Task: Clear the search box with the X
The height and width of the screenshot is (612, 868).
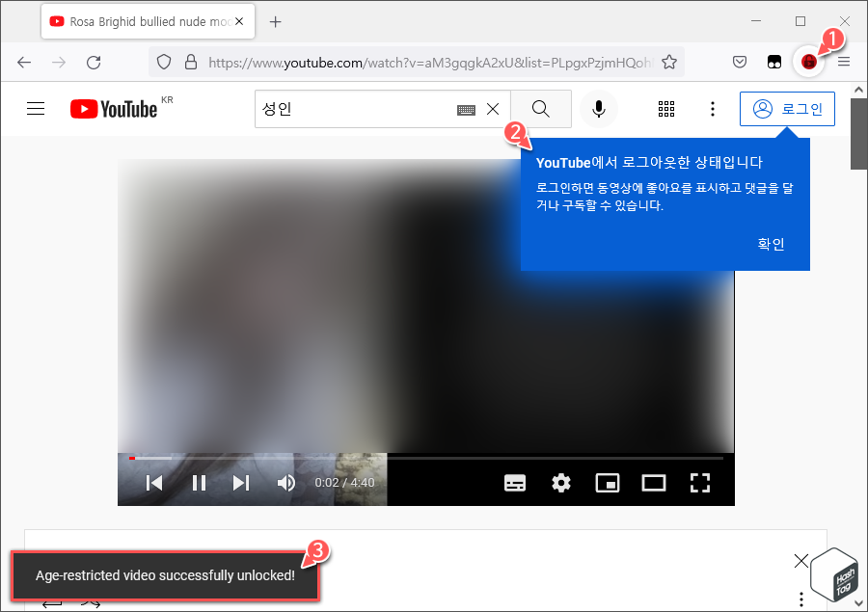Action: (x=493, y=109)
